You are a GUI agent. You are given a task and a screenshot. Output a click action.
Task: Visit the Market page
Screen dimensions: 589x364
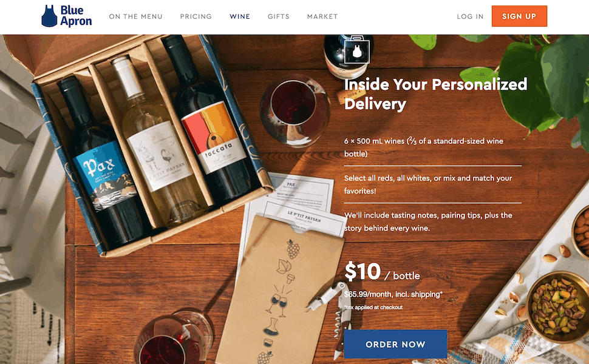(322, 16)
